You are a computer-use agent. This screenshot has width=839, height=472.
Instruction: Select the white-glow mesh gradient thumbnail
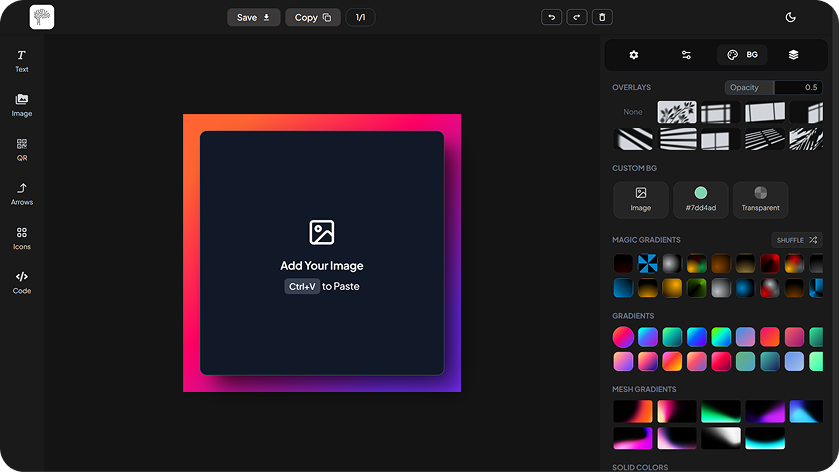pyautogui.click(x=721, y=438)
